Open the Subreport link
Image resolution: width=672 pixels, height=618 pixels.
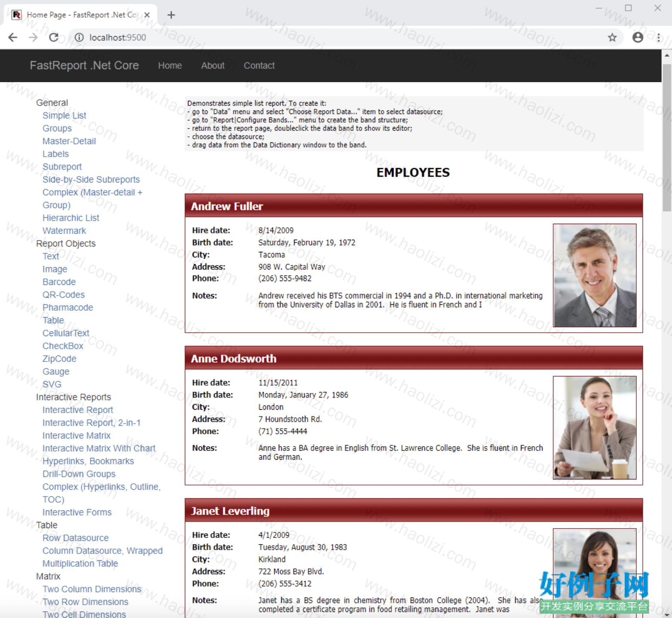coord(62,167)
